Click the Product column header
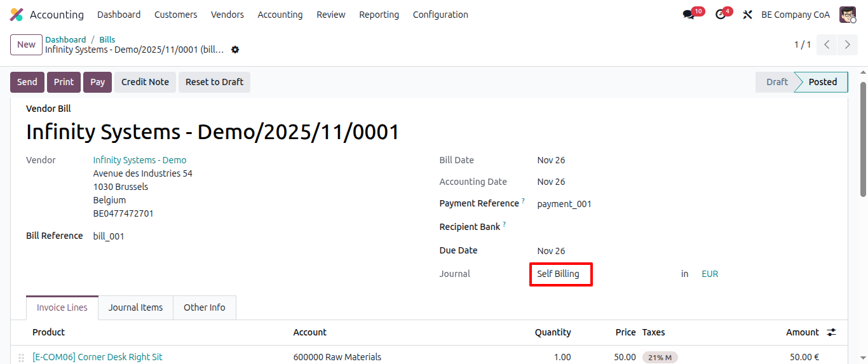 (49, 332)
